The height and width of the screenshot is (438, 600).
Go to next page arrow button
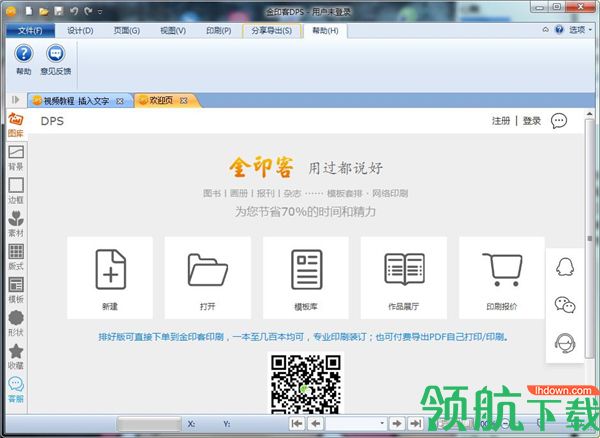(397, 423)
